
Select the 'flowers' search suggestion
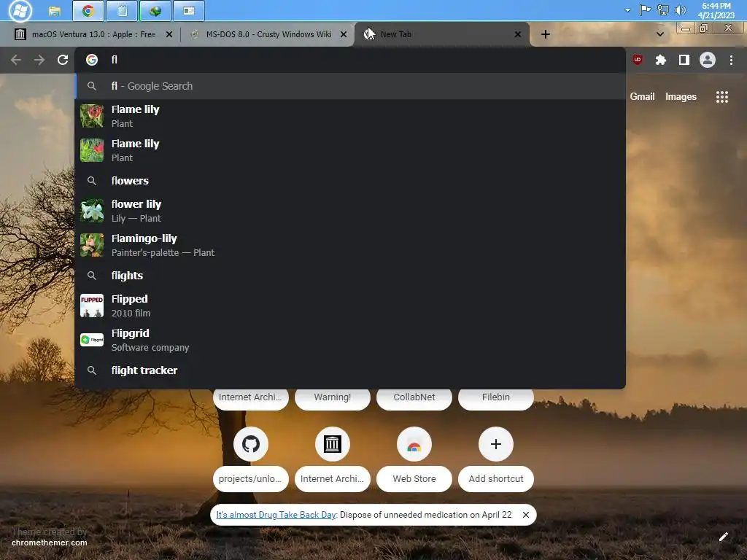pos(350,181)
